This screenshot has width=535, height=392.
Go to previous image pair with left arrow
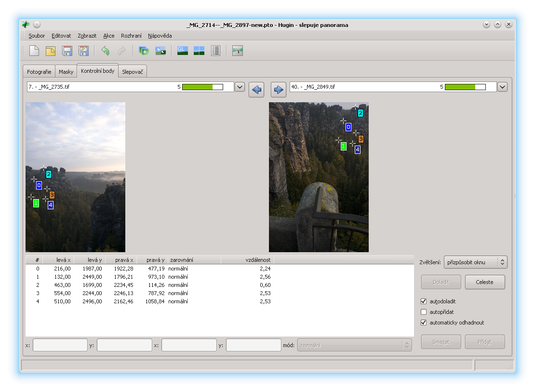click(256, 90)
